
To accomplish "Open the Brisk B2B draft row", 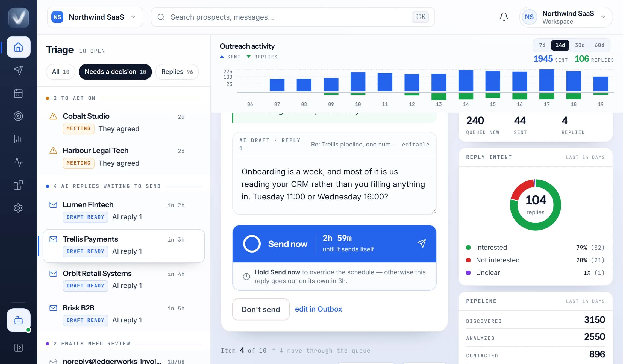I will tap(124, 315).
